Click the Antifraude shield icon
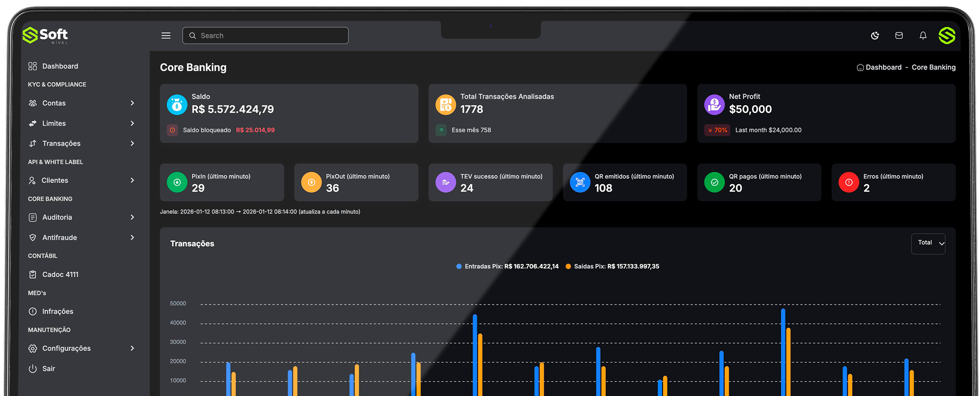This screenshot has width=980, height=396. pos(33,237)
